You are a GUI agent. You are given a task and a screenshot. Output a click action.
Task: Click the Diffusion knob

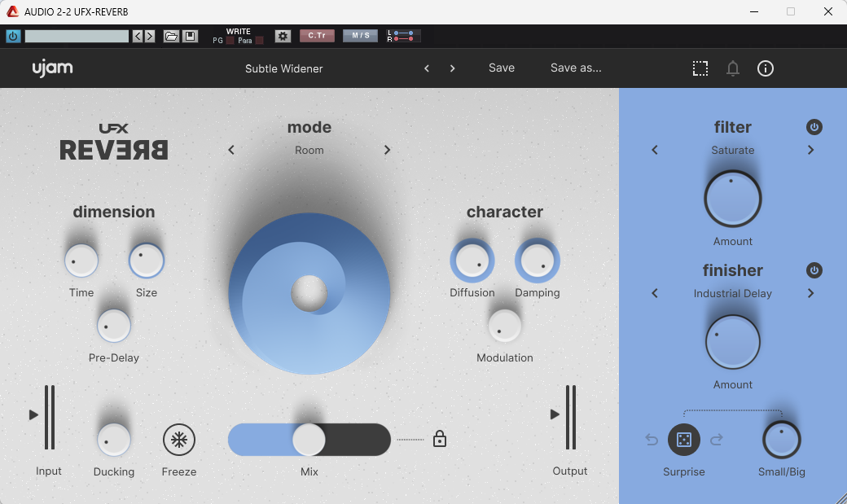(472, 261)
